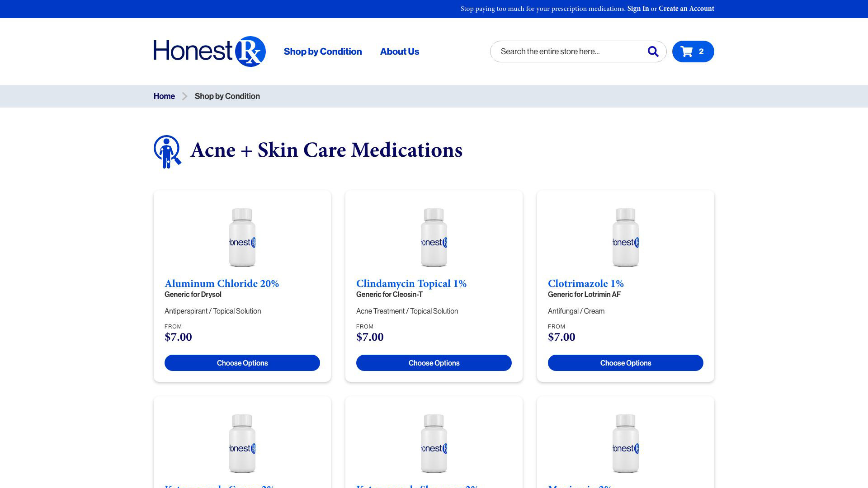Open Clotrimazole 1% product title
This screenshot has height=488, width=868.
point(586,283)
